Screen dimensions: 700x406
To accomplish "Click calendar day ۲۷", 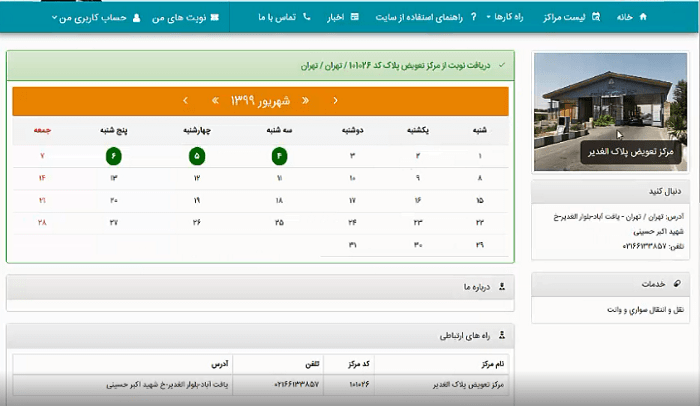I will pyautogui.click(x=113, y=222).
